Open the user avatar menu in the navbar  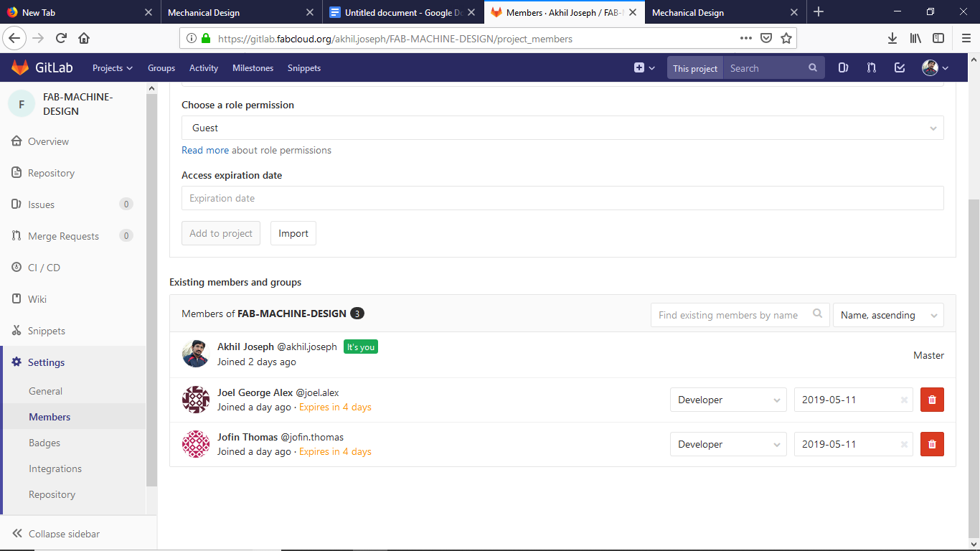(935, 68)
